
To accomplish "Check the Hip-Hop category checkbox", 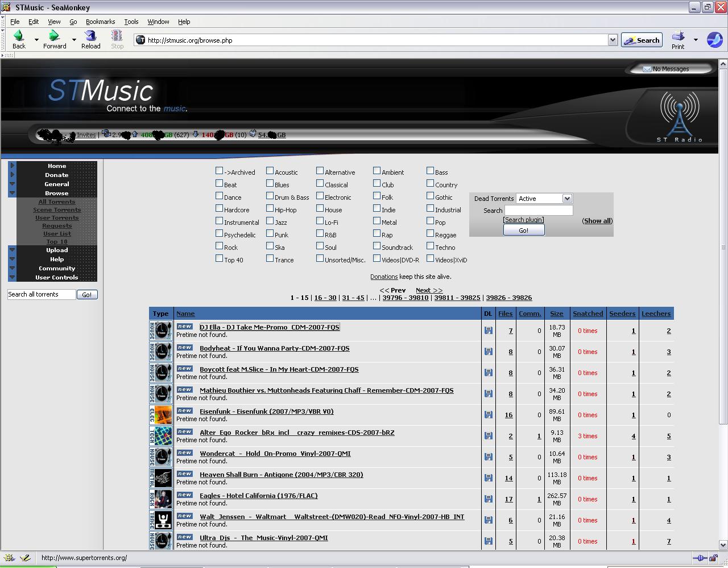I will click(x=270, y=208).
